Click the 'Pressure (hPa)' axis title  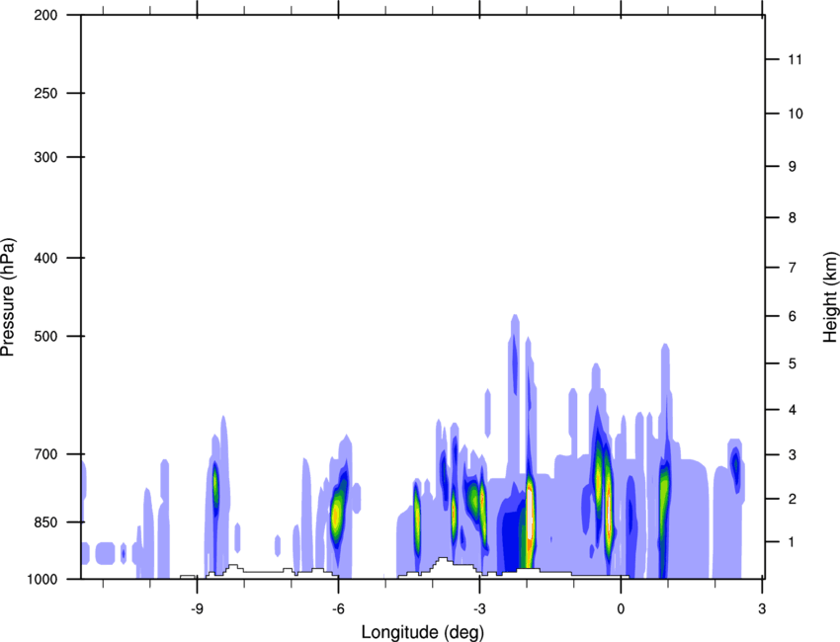point(8,297)
